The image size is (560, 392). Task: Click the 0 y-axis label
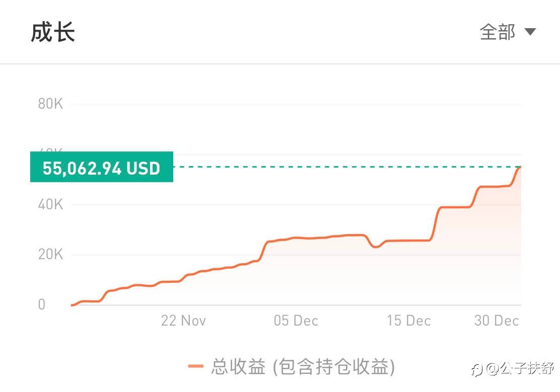point(42,304)
